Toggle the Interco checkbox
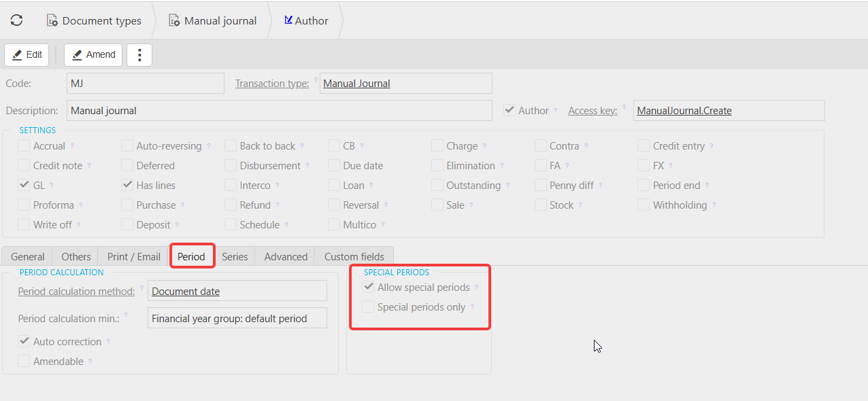 click(x=231, y=185)
